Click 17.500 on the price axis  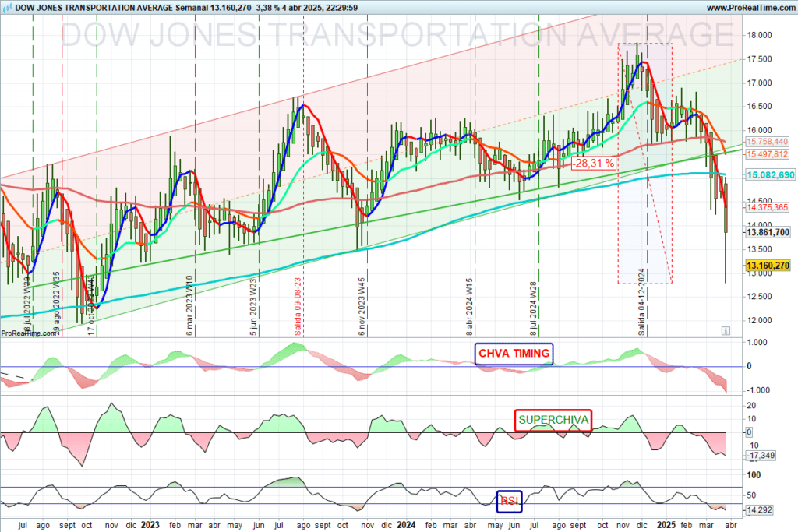click(759, 59)
